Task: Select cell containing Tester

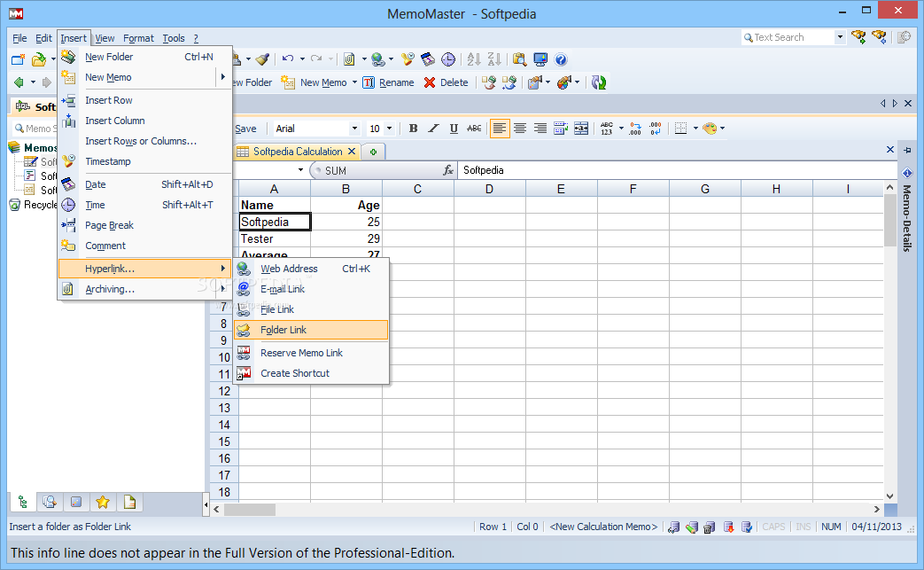Action: point(275,238)
